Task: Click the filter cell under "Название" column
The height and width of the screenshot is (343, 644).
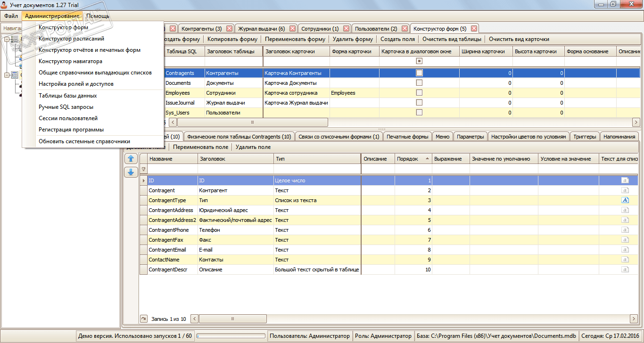Action: 173,169
